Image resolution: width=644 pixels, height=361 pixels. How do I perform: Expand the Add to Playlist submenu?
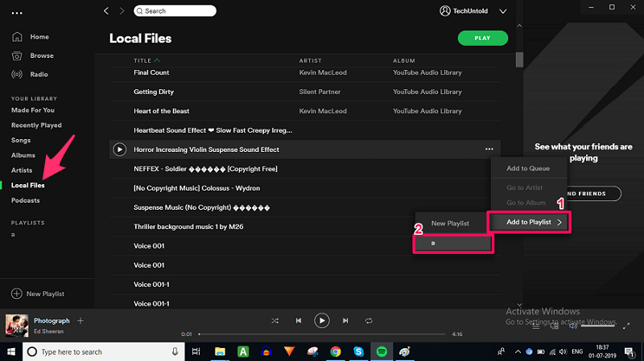[x=529, y=222]
